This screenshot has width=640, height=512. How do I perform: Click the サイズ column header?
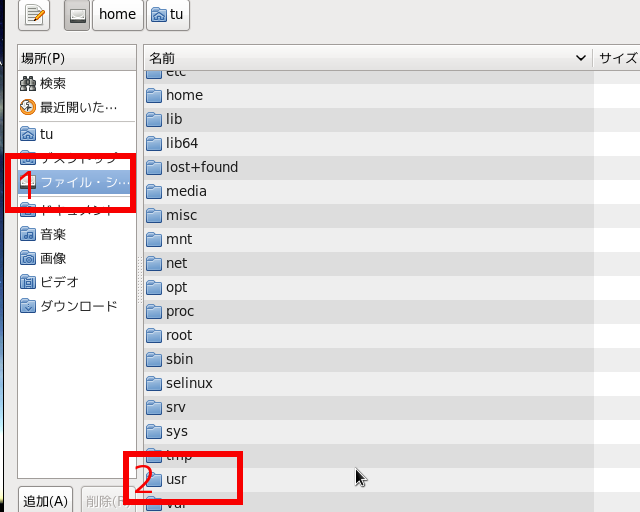[x=617, y=59]
